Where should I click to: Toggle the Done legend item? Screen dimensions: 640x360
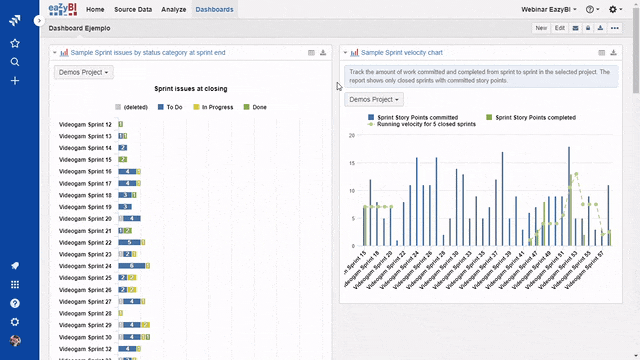click(255, 107)
